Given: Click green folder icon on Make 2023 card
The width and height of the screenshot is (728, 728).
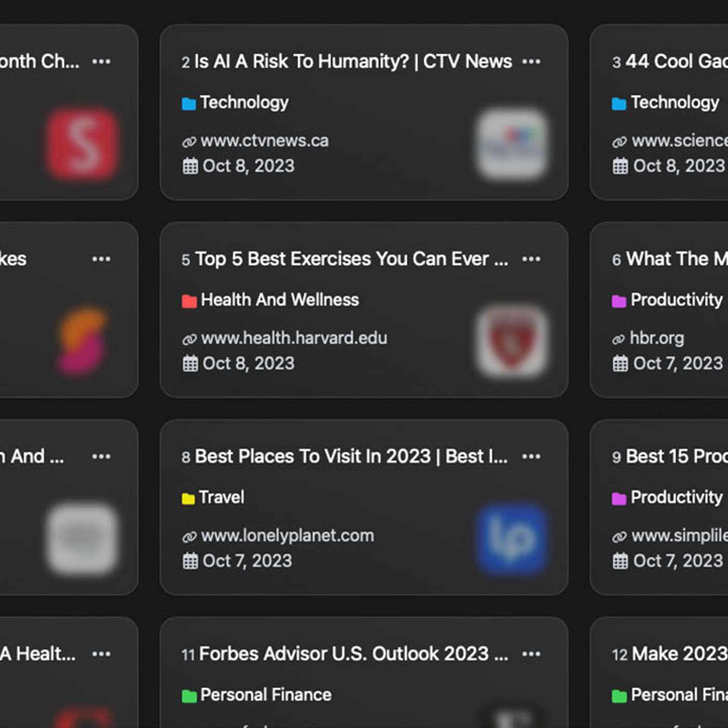Looking at the screenshot, I should coord(619,696).
